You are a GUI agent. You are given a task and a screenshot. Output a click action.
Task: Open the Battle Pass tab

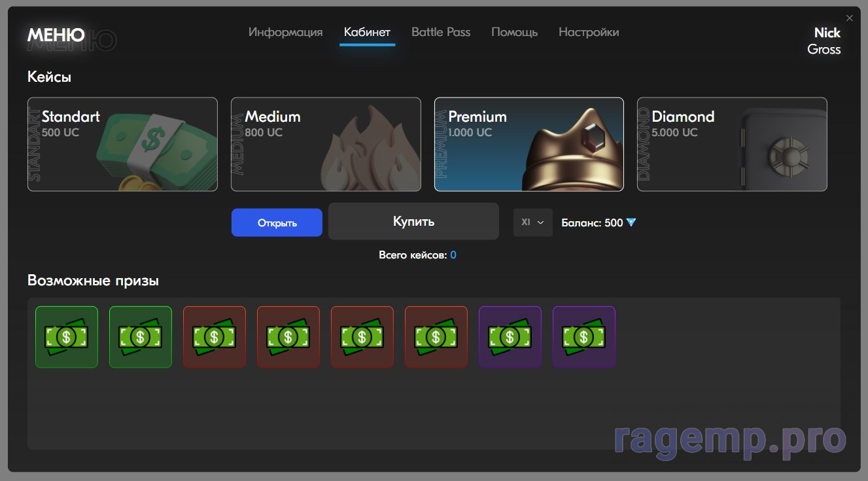pyautogui.click(x=441, y=32)
